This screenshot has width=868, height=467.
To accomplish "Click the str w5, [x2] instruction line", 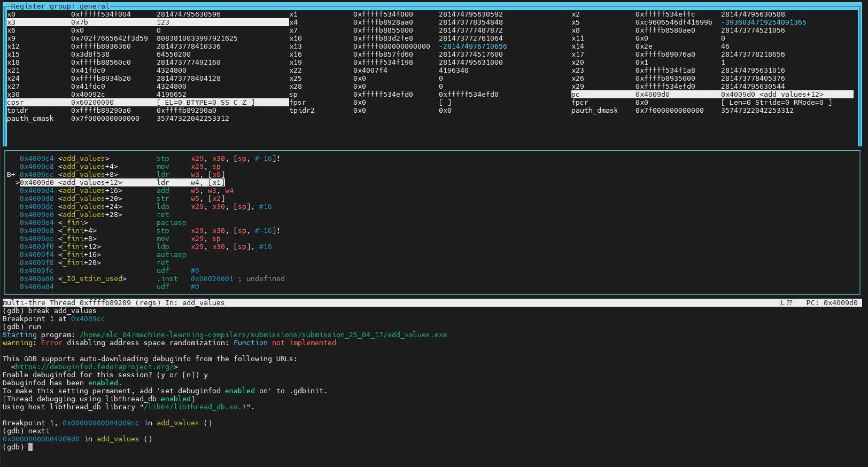I will click(122, 199).
